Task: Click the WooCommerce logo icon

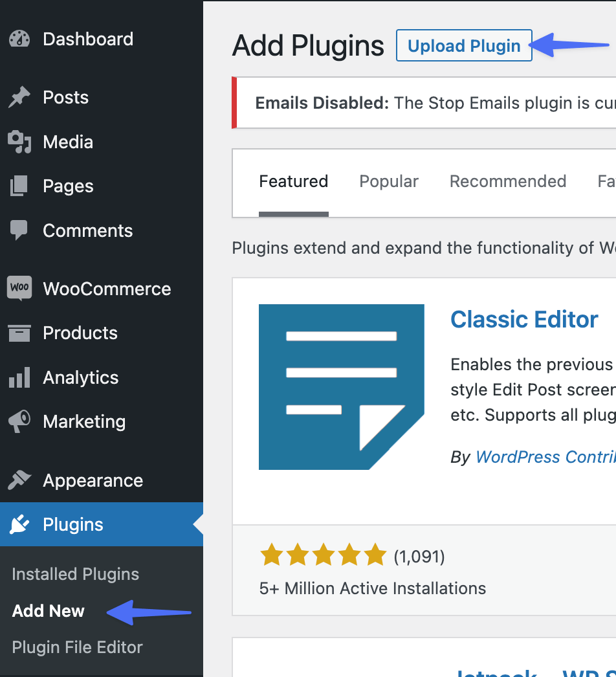Action: [x=19, y=288]
